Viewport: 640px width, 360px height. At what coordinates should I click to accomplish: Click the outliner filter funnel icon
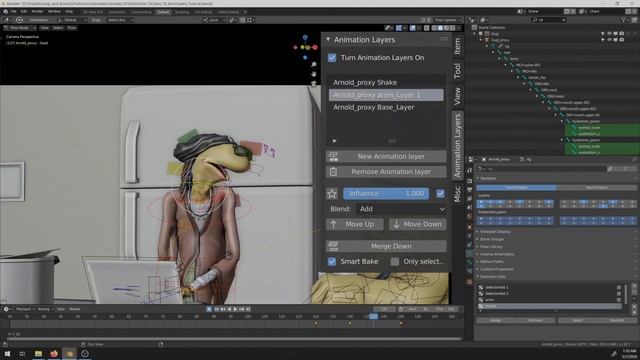coord(623,20)
